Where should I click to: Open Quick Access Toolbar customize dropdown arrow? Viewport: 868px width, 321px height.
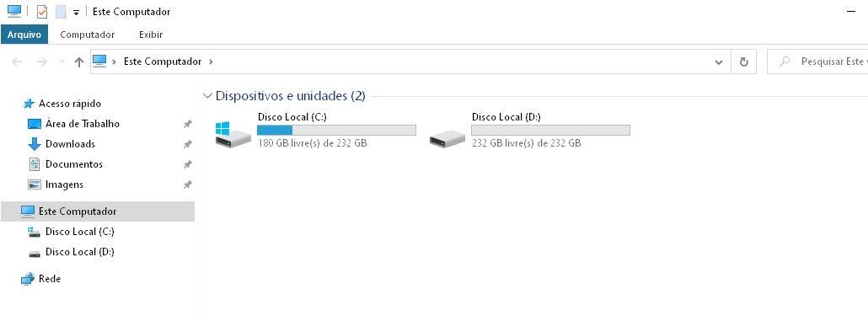coord(77,13)
